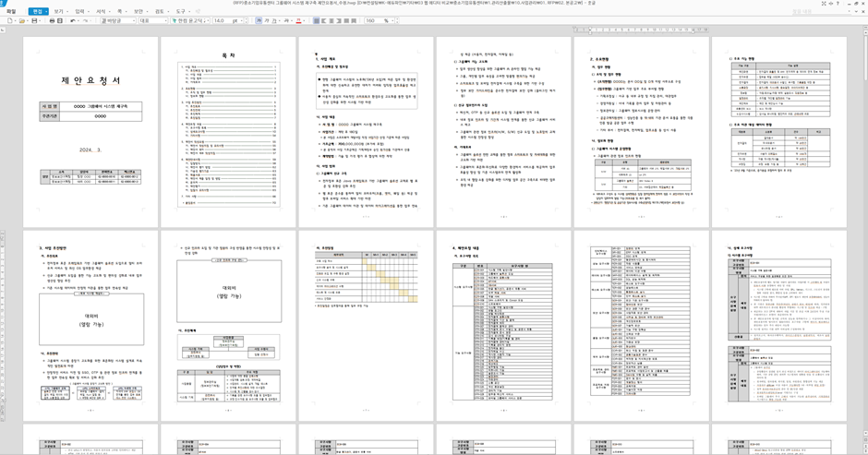
Task: Expand the dropdown arrow beside Open icon
Action: click(x=28, y=20)
